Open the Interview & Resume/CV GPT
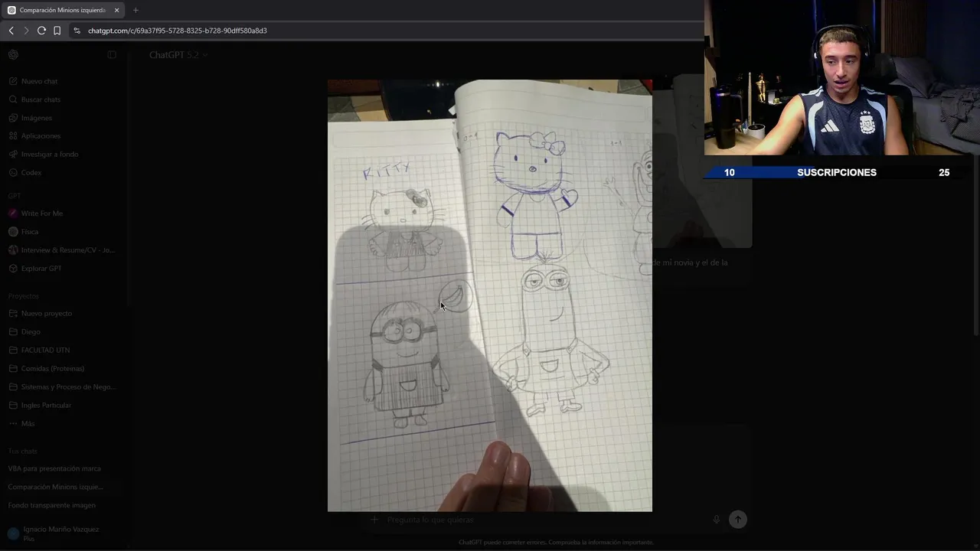 click(67, 250)
